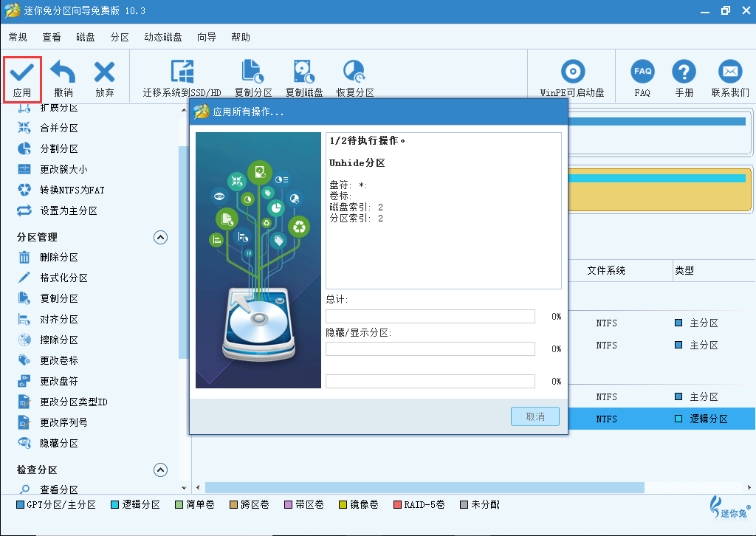Launch 复制磁盘 toolbar icon
This screenshot has height=536, width=756.
pos(303,79)
